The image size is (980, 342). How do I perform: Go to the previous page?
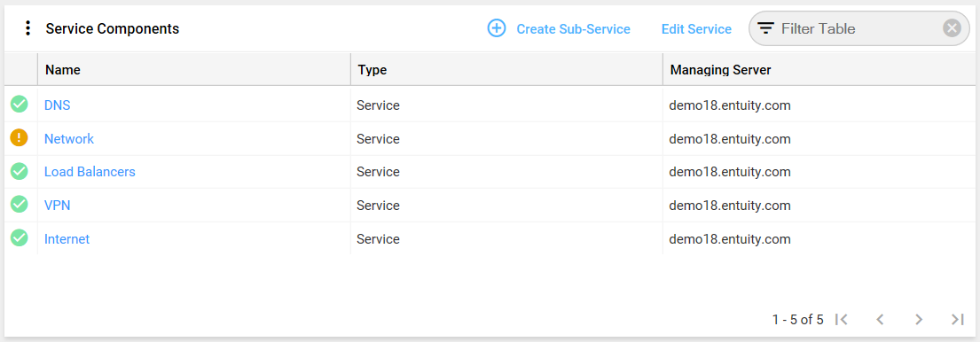coord(880,320)
